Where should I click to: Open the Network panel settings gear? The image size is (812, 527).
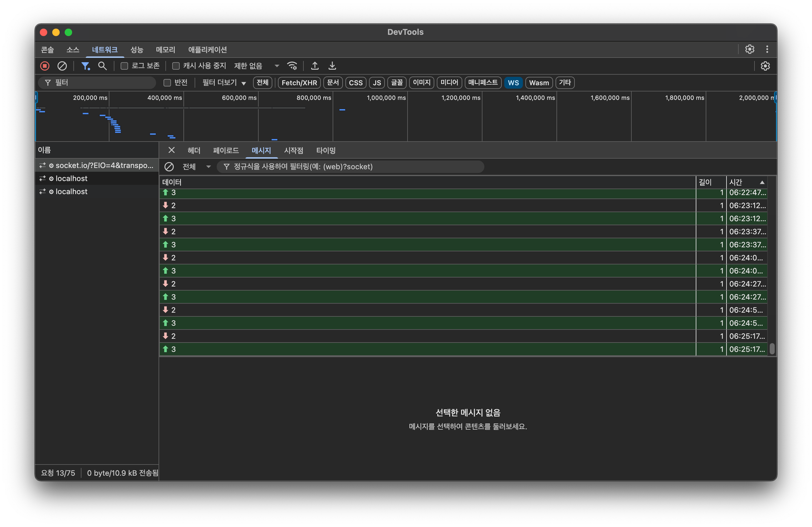(765, 66)
